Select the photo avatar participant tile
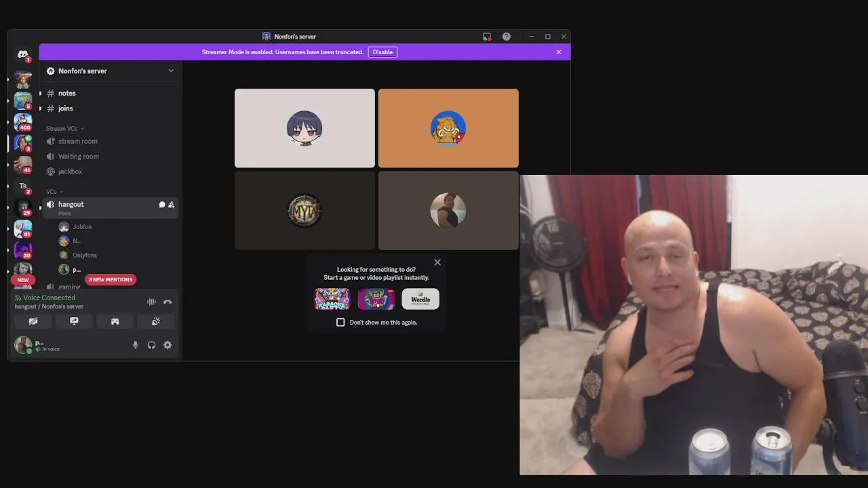This screenshot has height=488, width=868. [448, 211]
